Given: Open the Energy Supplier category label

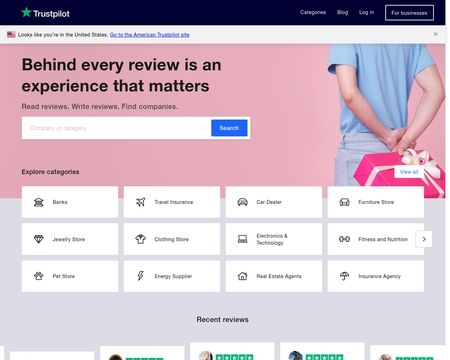Looking at the screenshot, I should (x=173, y=276).
